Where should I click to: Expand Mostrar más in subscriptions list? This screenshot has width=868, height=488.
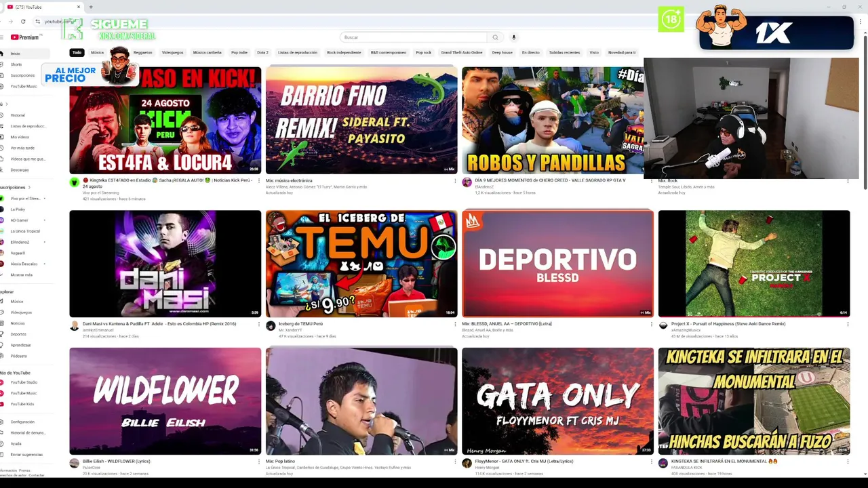pyautogui.click(x=21, y=274)
